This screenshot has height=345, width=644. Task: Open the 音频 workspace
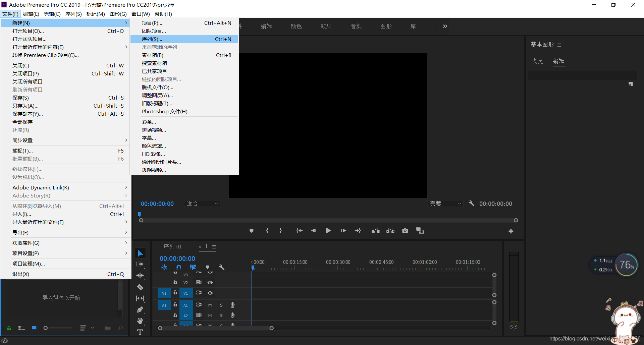356,26
